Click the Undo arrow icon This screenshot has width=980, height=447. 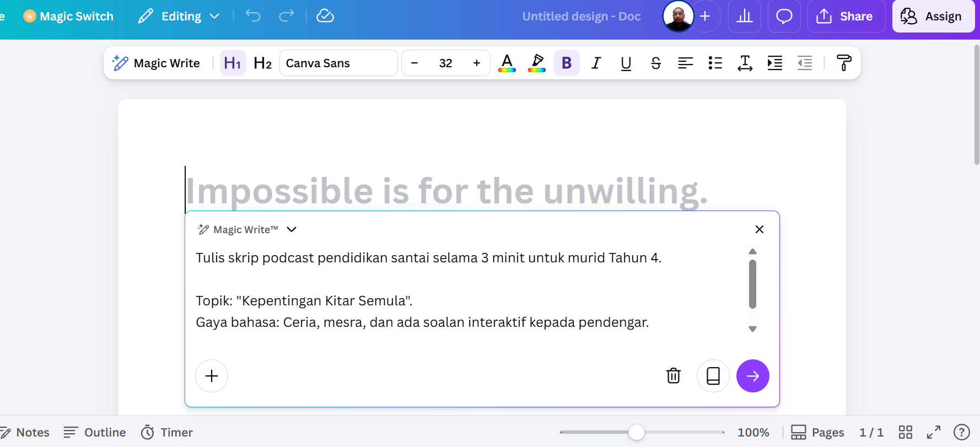(253, 16)
